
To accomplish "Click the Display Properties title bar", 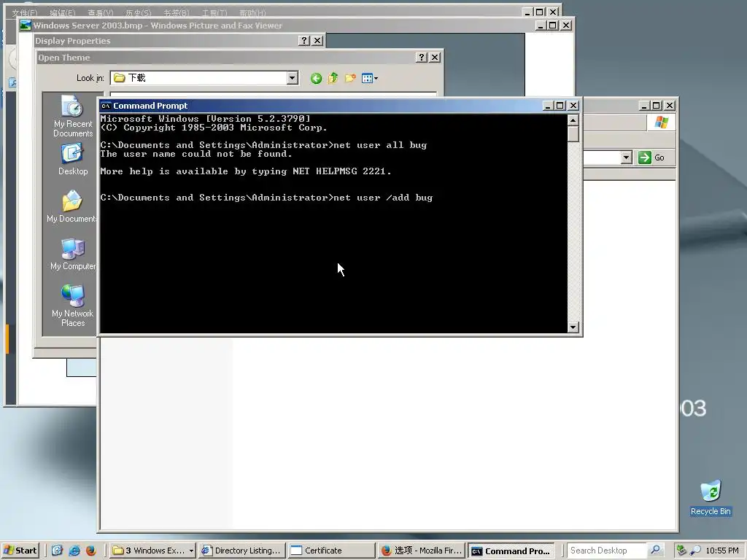I will (179, 41).
